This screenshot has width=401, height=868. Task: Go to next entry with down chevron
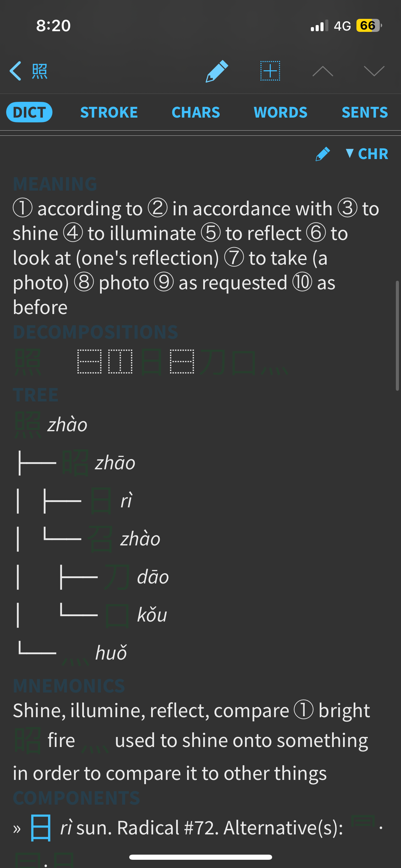click(374, 71)
